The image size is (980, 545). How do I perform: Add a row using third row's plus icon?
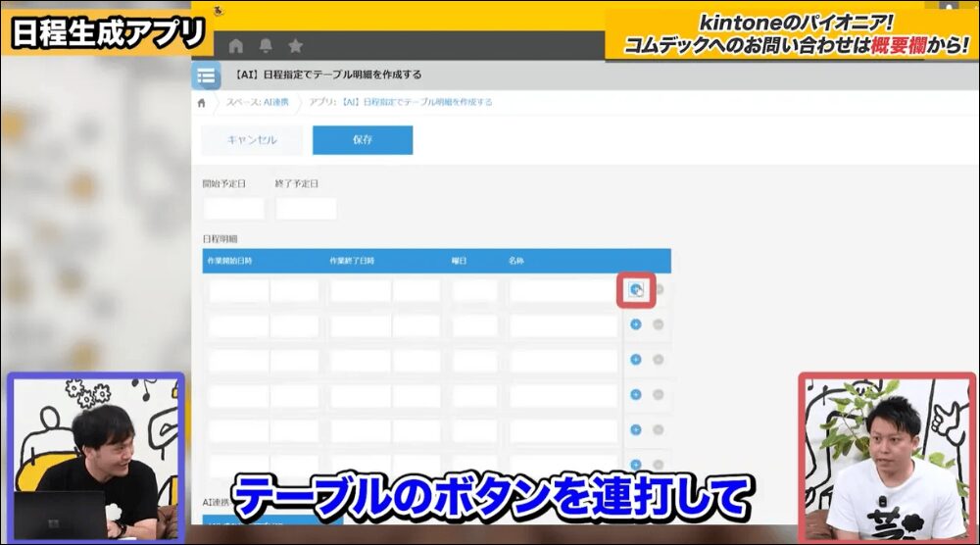(x=636, y=360)
